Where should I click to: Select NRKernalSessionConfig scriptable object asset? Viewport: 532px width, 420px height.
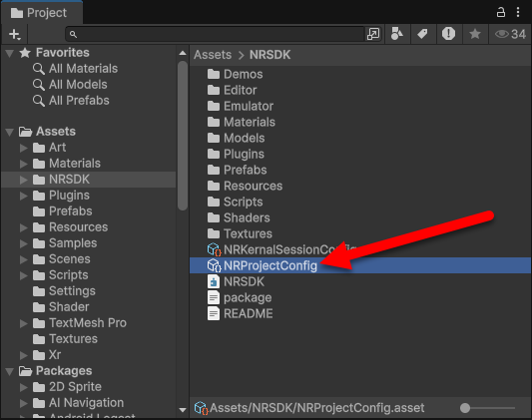[281, 249]
